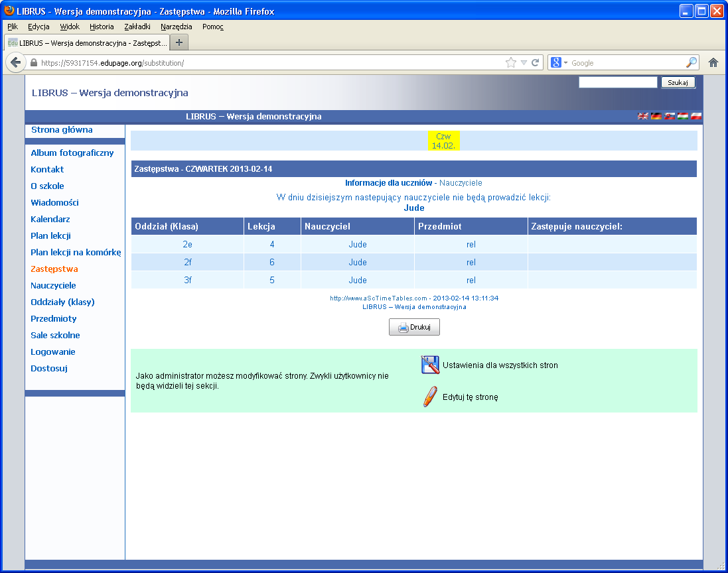Switch the site language to German flag
This screenshot has height=573, width=728.
coord(656,116)
